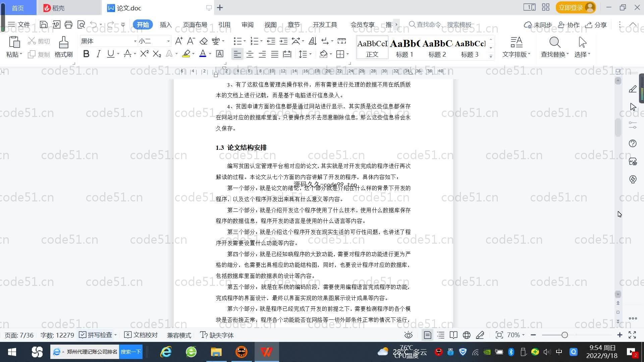This screenshot has height=362, width=644.
Task: Toggle bold formatting
Action: (x=86, y=54)
